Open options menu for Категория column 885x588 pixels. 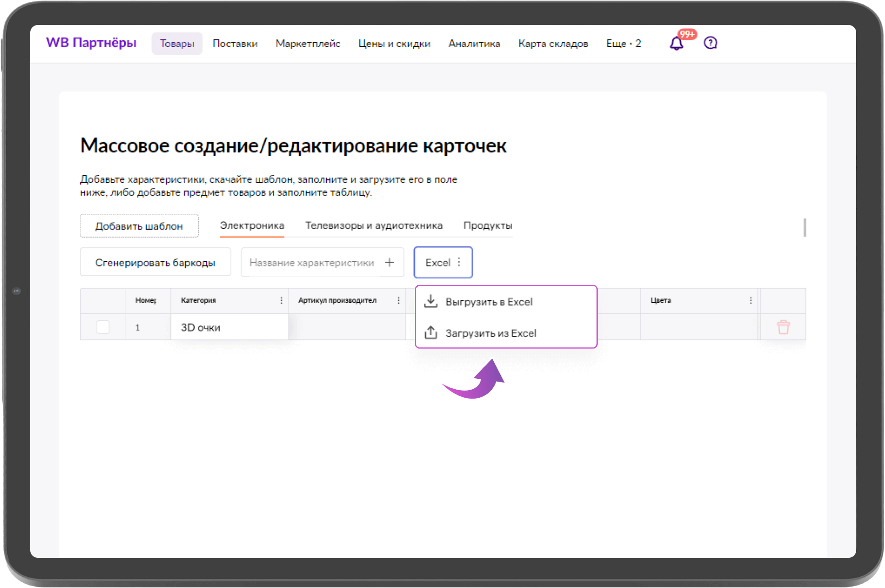[x=281, y=300]
